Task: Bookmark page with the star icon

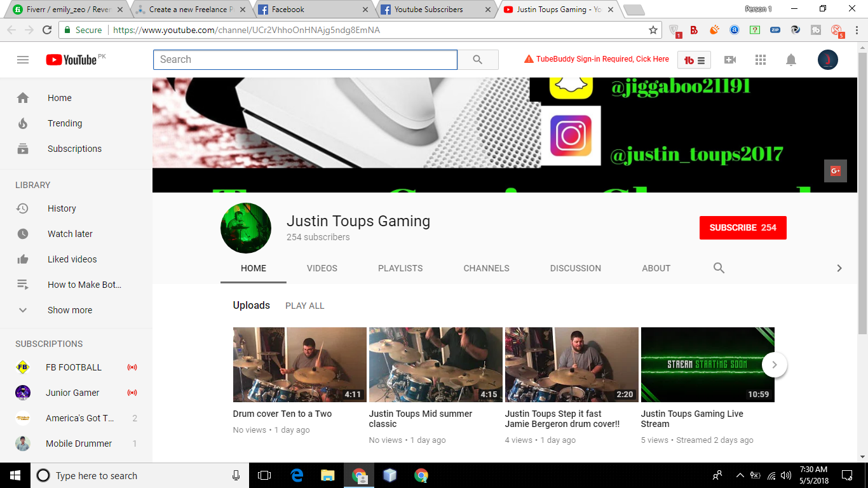Action: pyautogui.click(x=653, y=30)
